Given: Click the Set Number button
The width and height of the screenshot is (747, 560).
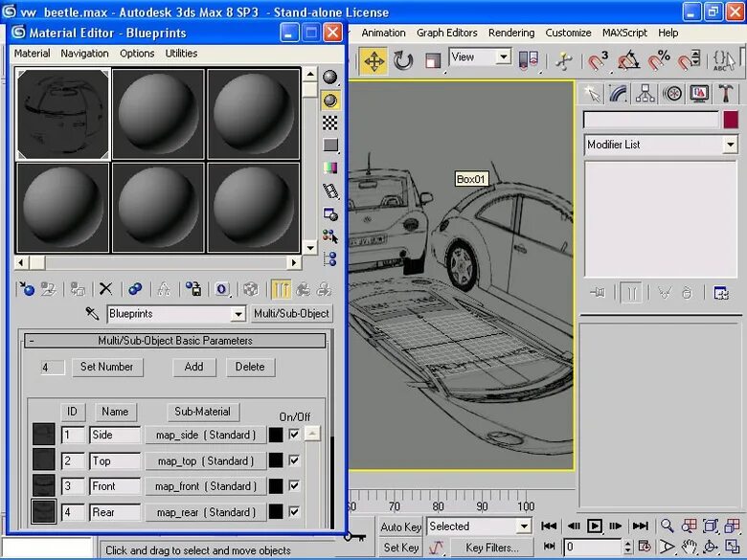Looking at the screenshot, I should coord(107,367).
